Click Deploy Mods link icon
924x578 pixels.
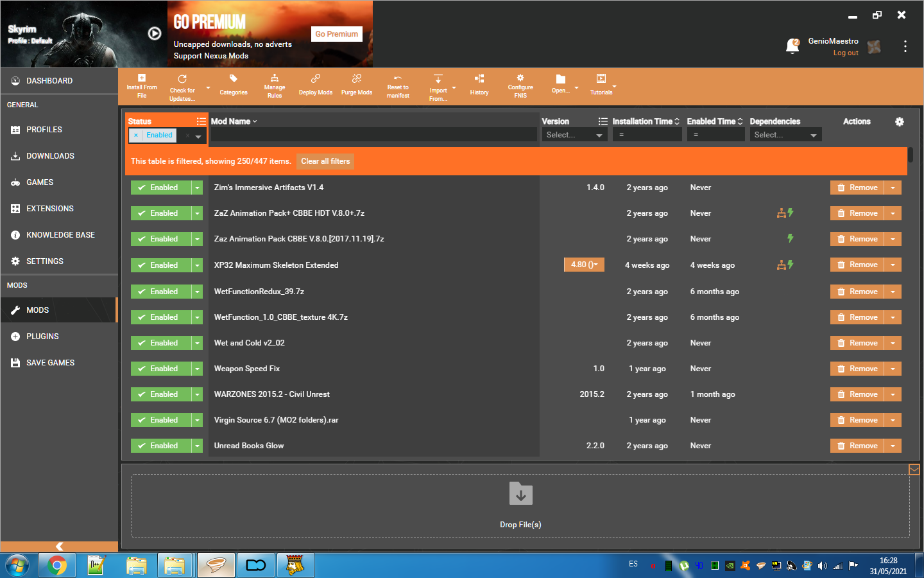pos(316,78)
